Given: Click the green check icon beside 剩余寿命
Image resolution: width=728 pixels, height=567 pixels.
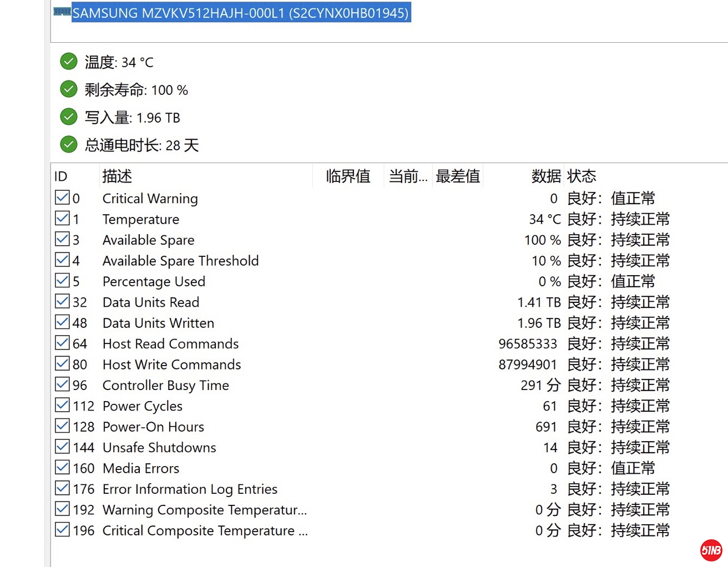Looking at the screenshot, I should coord(69,89).
